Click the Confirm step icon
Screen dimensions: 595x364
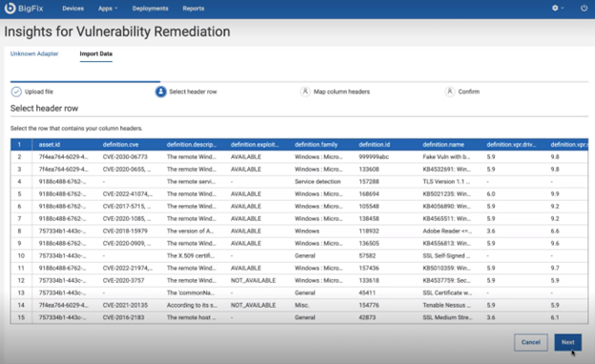pyautogui.click(x=450, y=91)
